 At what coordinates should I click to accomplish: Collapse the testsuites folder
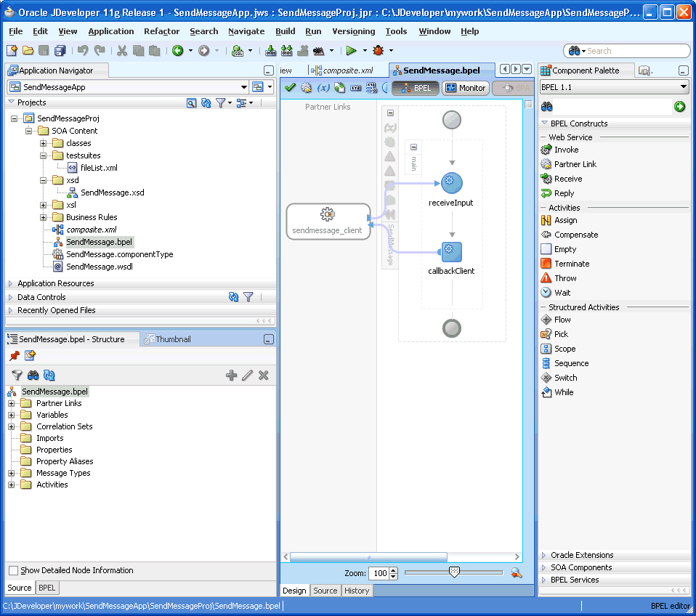tap(43, 155)
